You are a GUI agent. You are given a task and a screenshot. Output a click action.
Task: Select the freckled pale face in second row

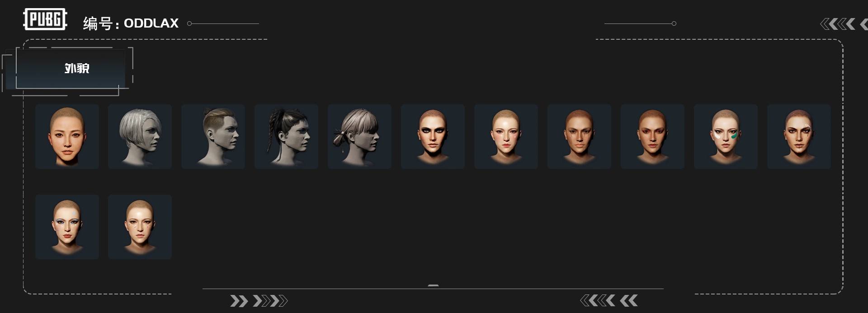(x=140, y=227)
